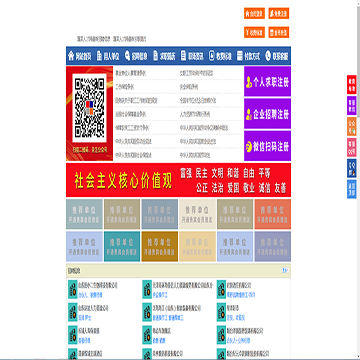
Task: Click the QR code image on the red panel
Action: click(x=89, y=108)
